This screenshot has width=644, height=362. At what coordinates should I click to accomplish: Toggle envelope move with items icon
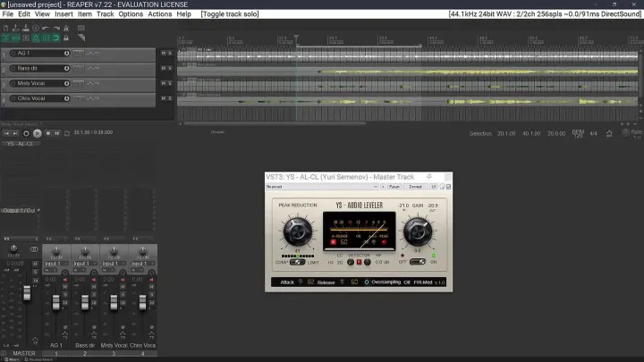coord(36,38)
